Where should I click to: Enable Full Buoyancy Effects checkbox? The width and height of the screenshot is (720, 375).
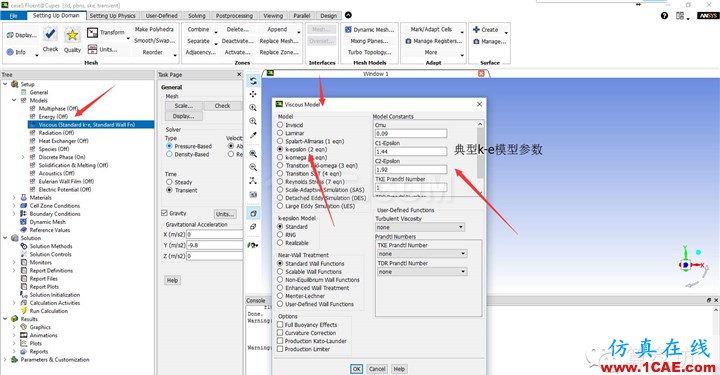pos(280,325)
